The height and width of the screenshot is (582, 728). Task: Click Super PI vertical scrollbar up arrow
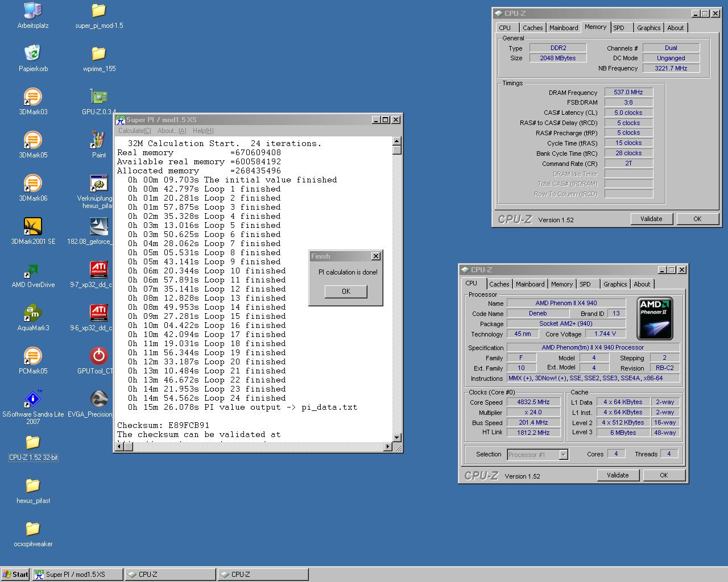click(x=397, y=141)
